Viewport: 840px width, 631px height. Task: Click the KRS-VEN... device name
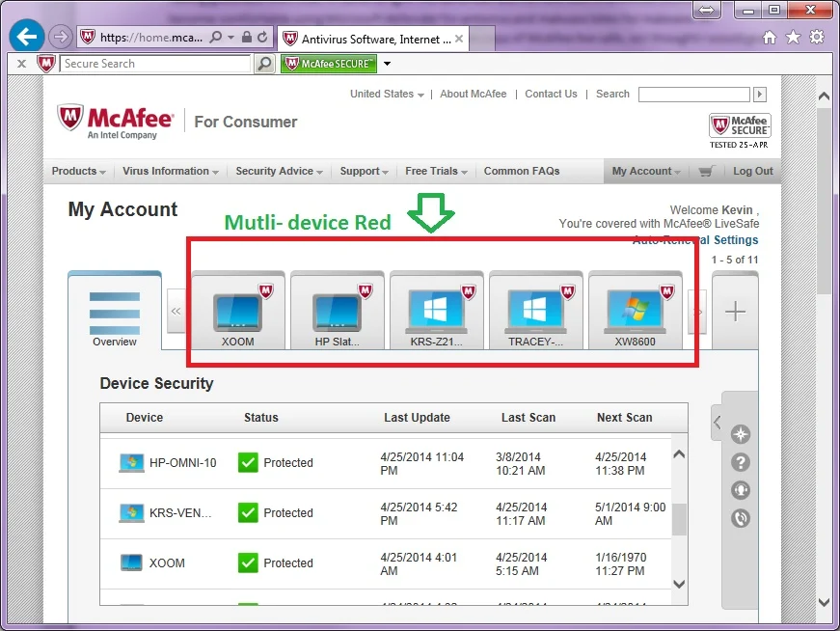(180, 513)
